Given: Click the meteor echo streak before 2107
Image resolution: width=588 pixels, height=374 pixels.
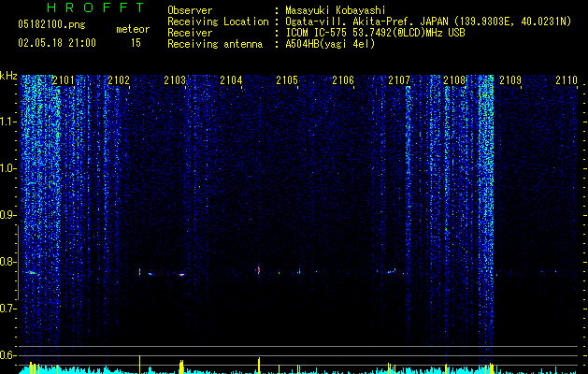Looking at the screenshot, I should [392, 271].
